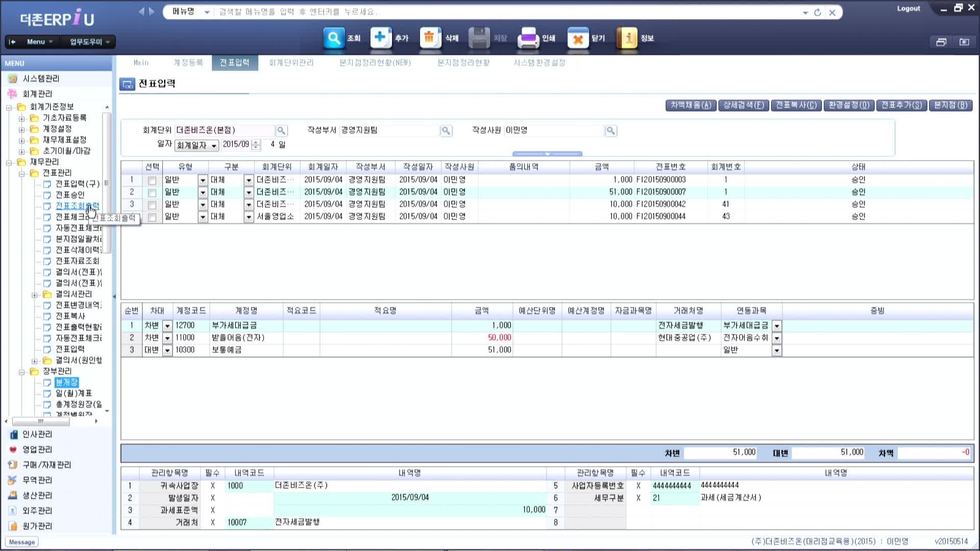Clear the menu search bar with the X icon
Viewport: 980px width, 551px height.
[x=832, y=12]
